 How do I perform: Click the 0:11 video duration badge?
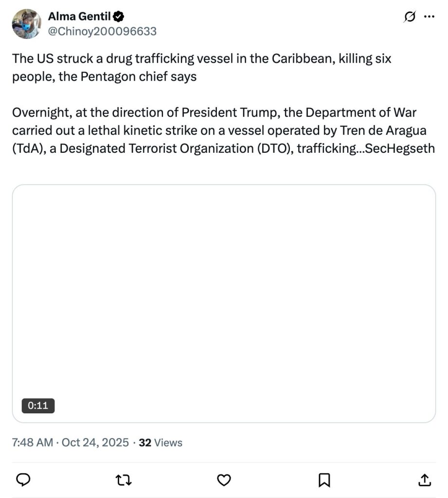[x=38, y=406]
